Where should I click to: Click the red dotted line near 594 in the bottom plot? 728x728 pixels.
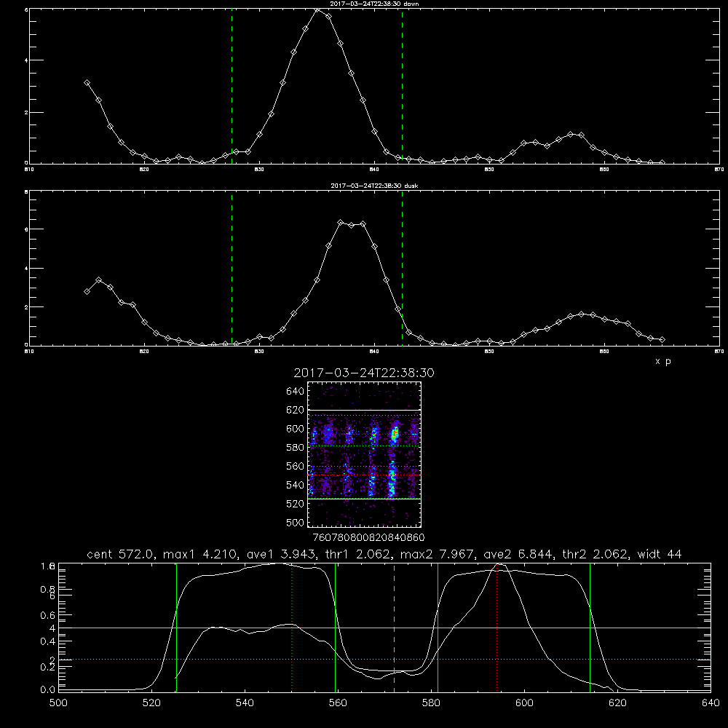tap(496, 627)
